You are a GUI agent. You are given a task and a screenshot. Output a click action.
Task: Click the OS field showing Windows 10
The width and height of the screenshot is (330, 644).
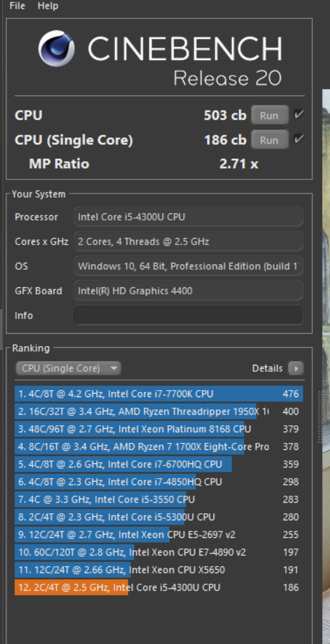[x=188, y=266]
